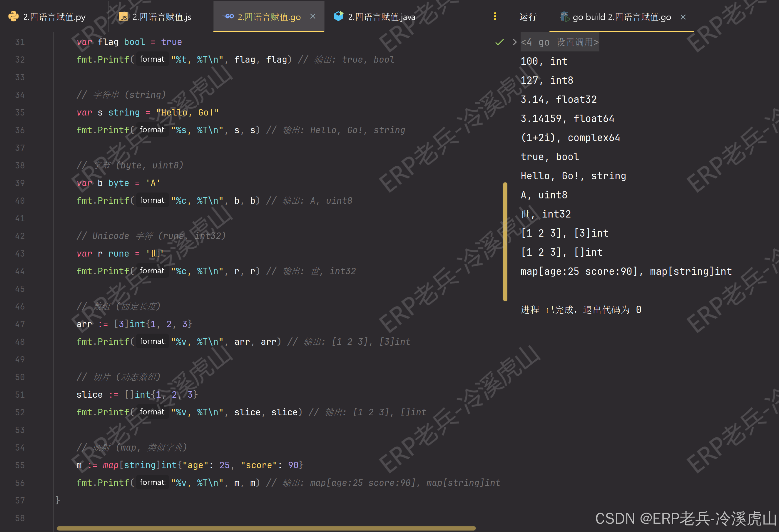
Task: Click the '// 切片 (动态数组)' comment
Action: click(119, 377)
